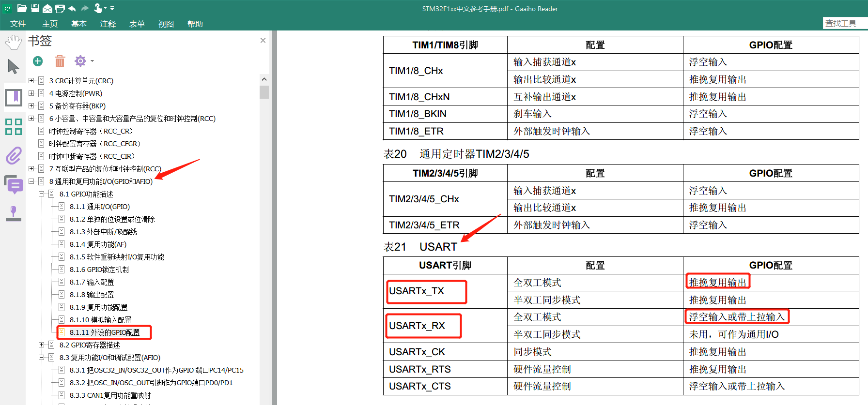Image resolution: width=868 pixels, height=405 pixels.
Task: Open bookmark 8.3.2 OSC_IN/OSC_OUT引脚
Action: click(151, 383)
